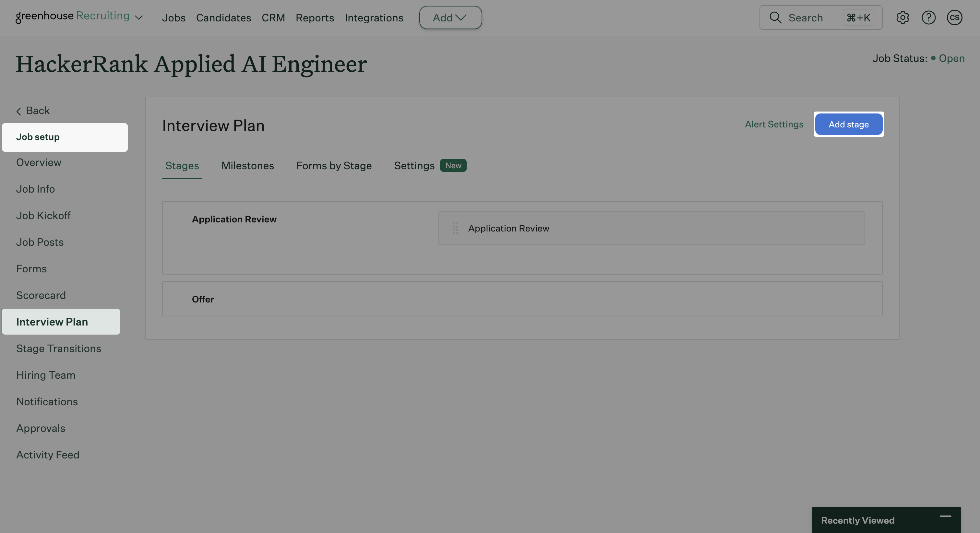The width and height of the screenshot is (980, 533).
Task: Open the Alert Settings link
Action: point(774,124)
